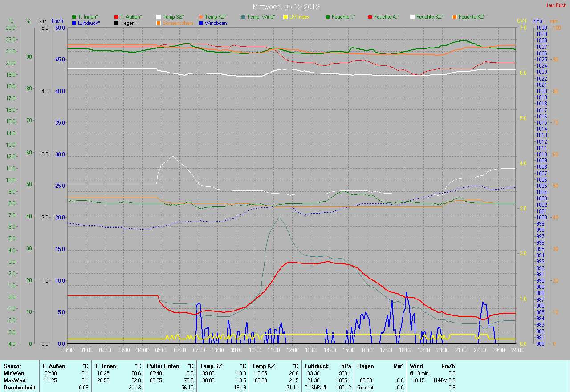Click the Luftdruck average "1001.2"

(x=343, y=388)
